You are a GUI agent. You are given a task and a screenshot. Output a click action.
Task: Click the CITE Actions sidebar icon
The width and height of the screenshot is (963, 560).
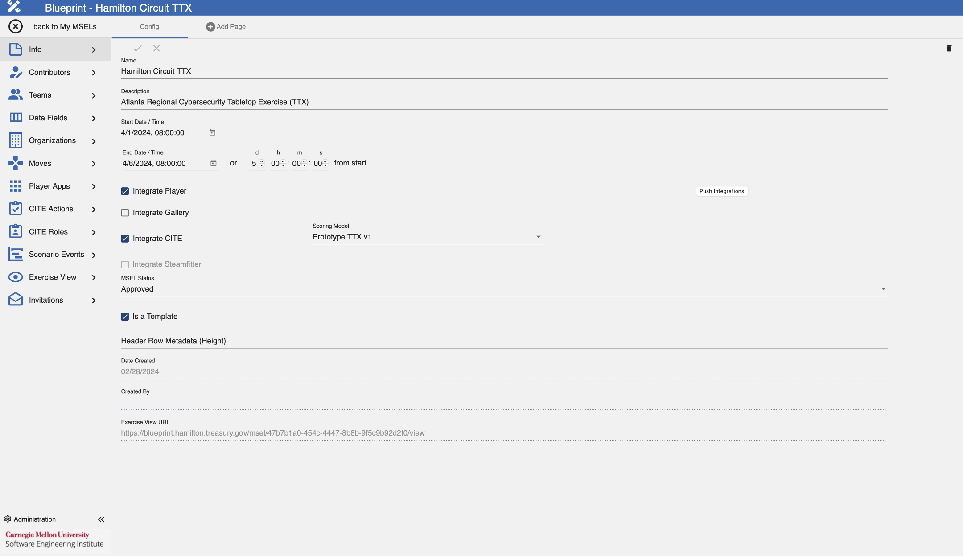tap(15, 209)
